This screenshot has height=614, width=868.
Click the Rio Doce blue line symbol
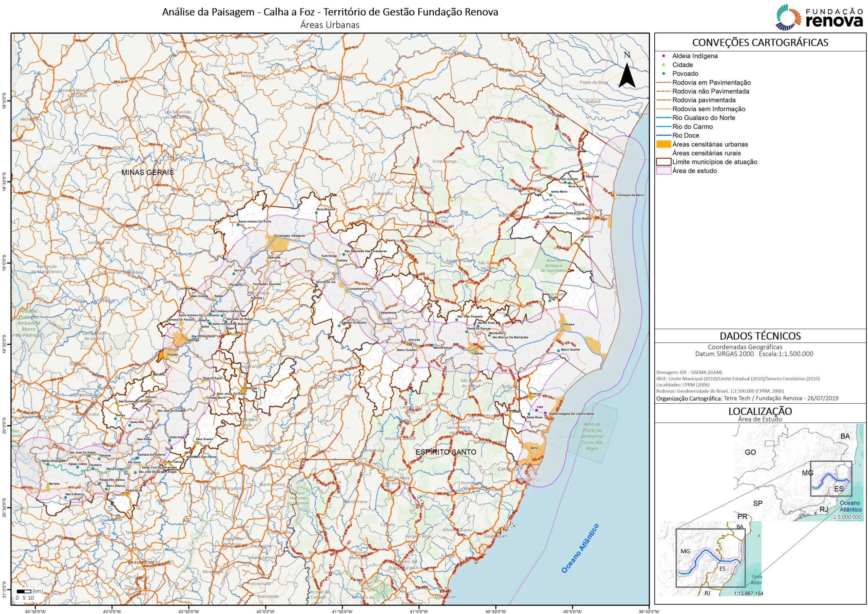664,135
